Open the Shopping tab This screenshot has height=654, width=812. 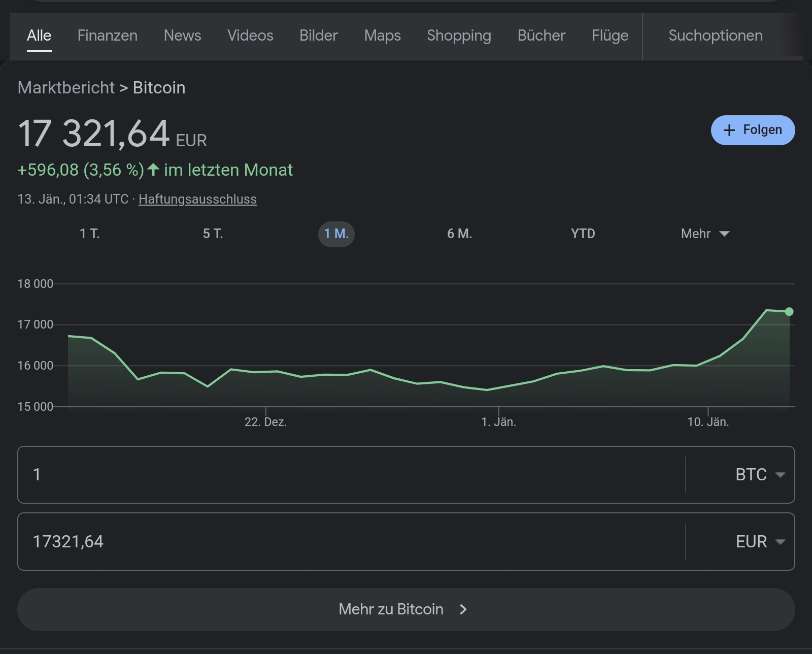coord(459,36)
